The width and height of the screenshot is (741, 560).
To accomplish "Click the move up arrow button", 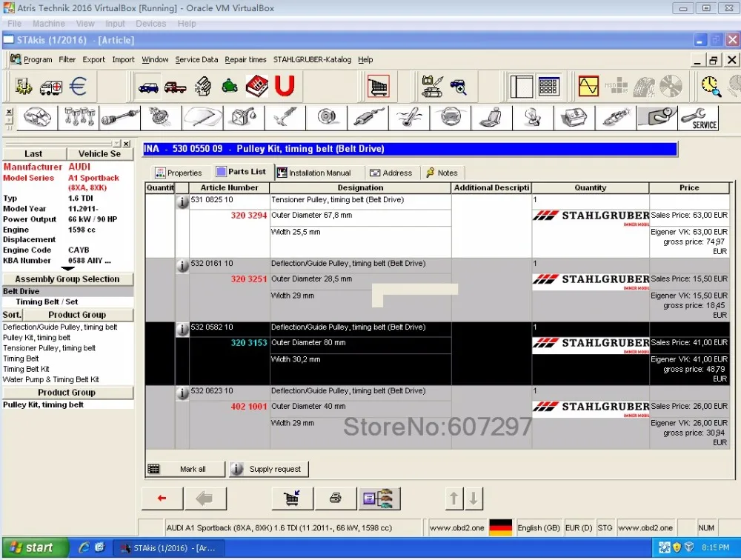I will [x=453, y=499].
